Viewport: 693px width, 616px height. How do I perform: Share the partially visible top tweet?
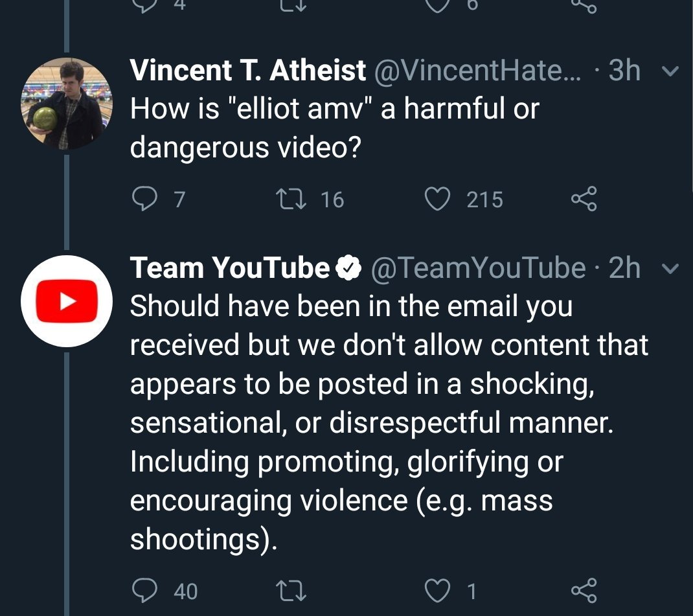tap(584, 5)
